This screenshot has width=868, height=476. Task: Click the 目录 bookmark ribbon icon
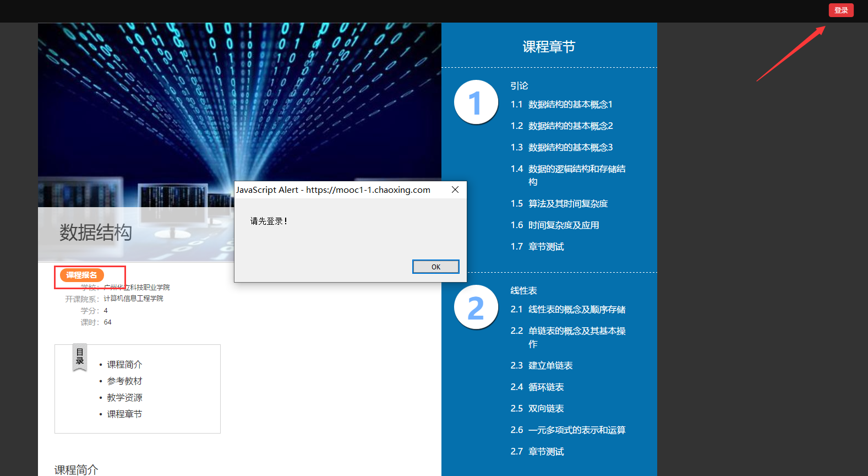point(80,357)
